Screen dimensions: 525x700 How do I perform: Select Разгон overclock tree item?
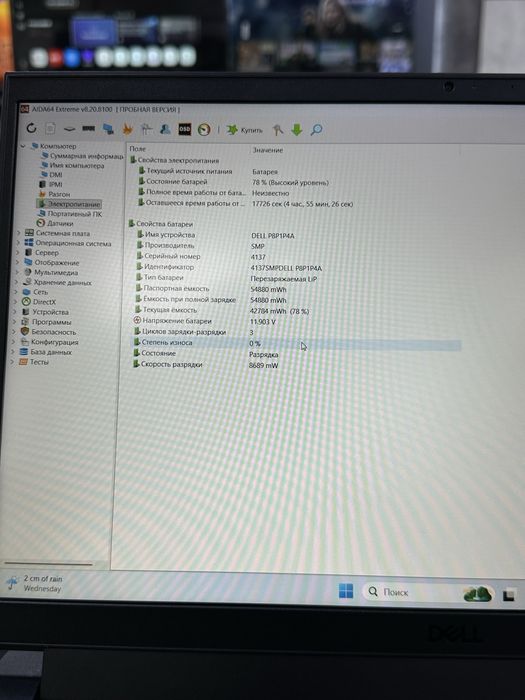(54, 194)
